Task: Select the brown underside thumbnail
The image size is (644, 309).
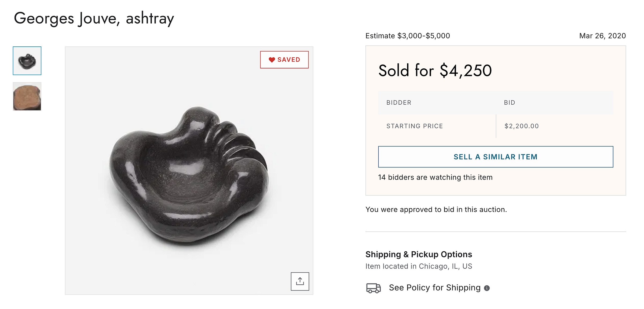Action: [x=27, y=97]
